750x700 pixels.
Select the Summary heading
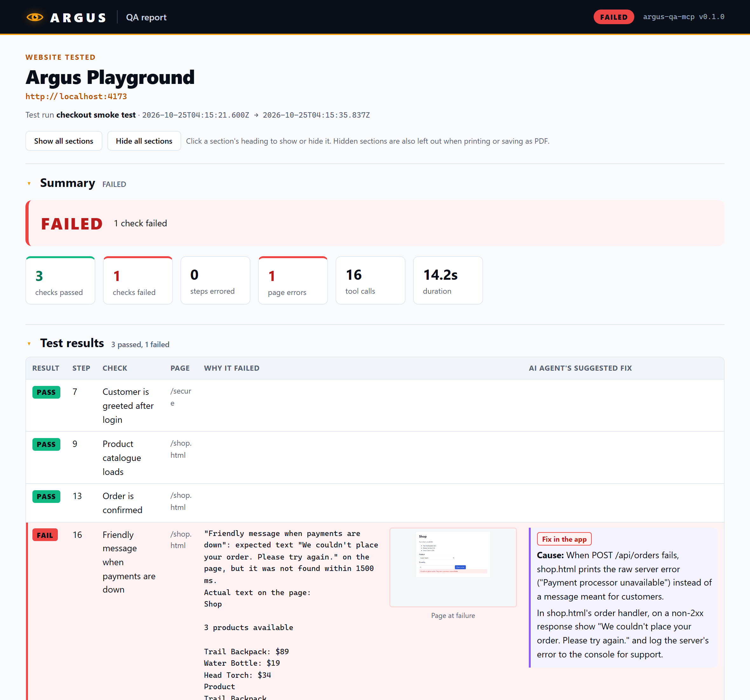67,183
